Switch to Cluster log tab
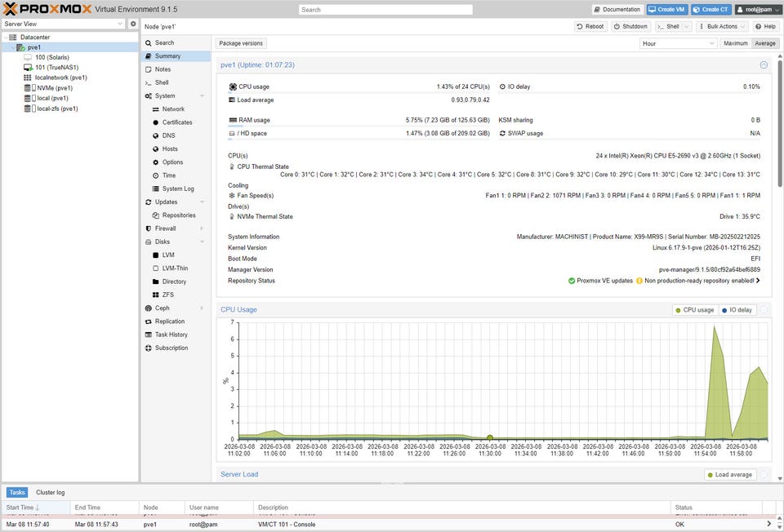This screenshot has width=784, height=532. (50, 493)
